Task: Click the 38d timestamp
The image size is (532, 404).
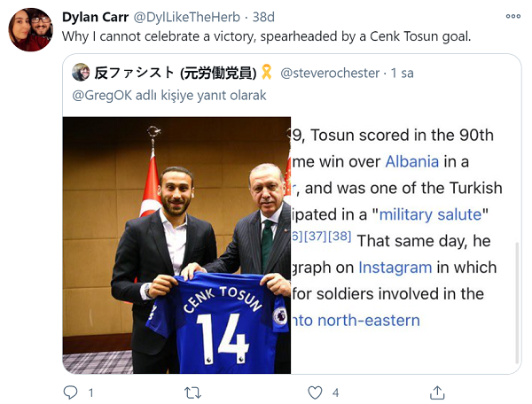Action: 263,17
